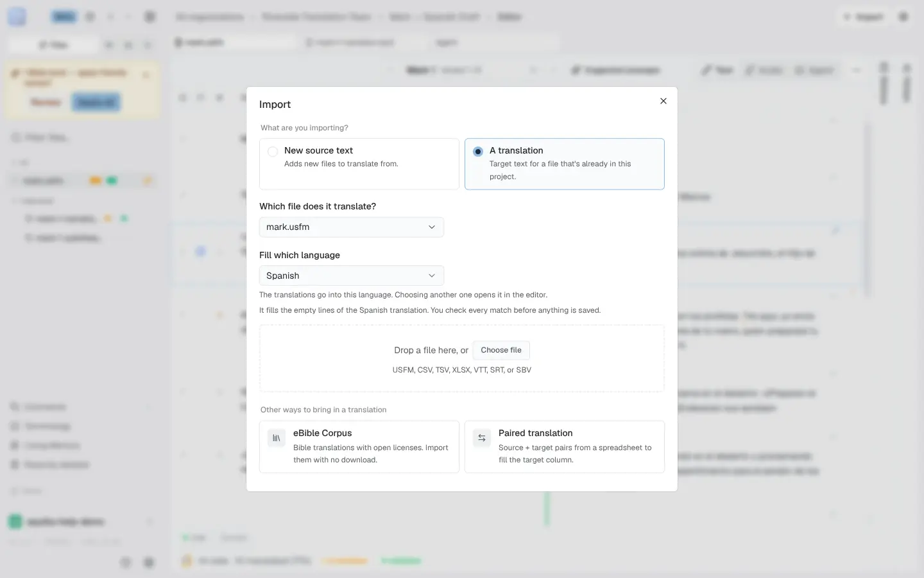Click the text 'It fills the empty lines'
924x578 pixels.
pos(301,310)
